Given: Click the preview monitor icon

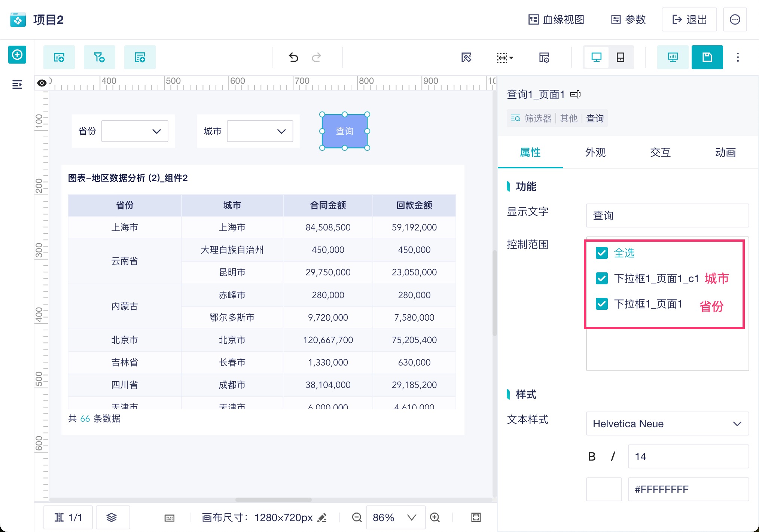Looking at the screenshot, I should 673,57.
